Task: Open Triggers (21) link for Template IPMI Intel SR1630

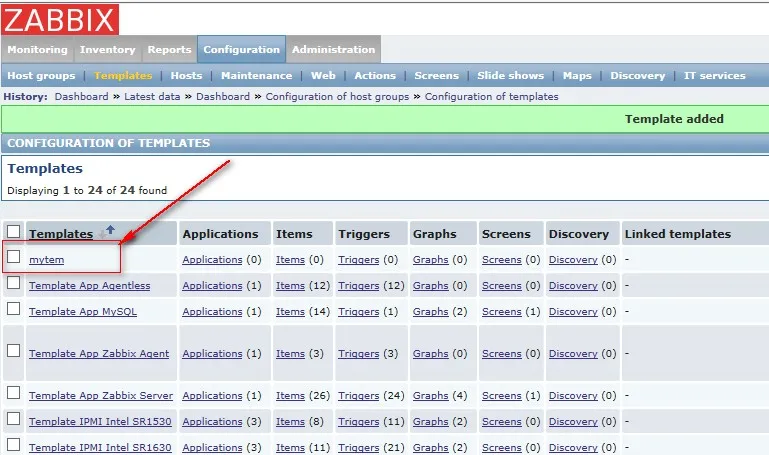Action: [x=359, y=448]
